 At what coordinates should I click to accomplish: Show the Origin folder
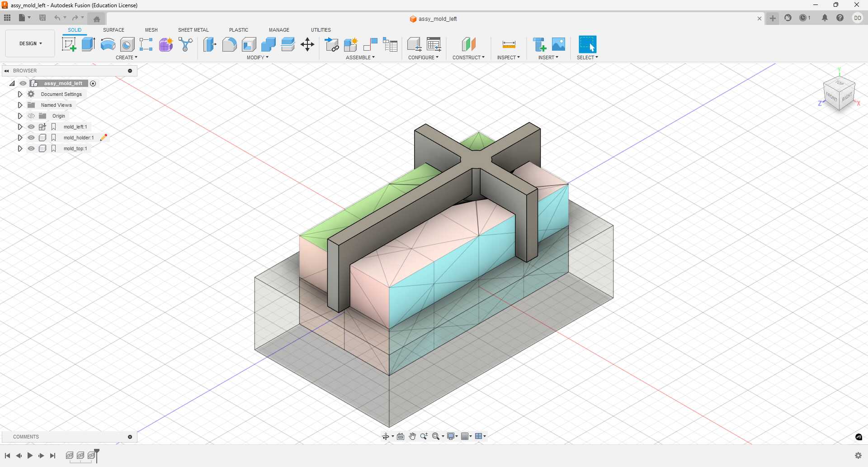[x=31, y=116]
